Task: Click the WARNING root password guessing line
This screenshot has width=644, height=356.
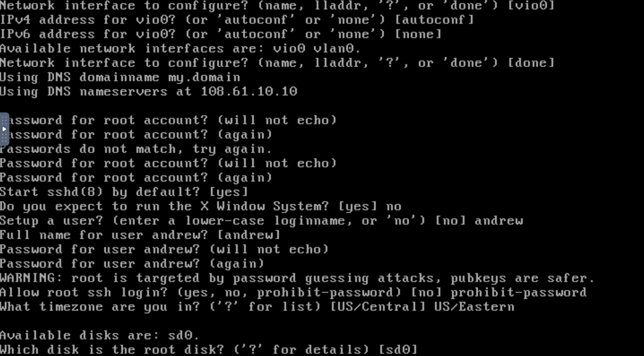Action: [297, 278]
